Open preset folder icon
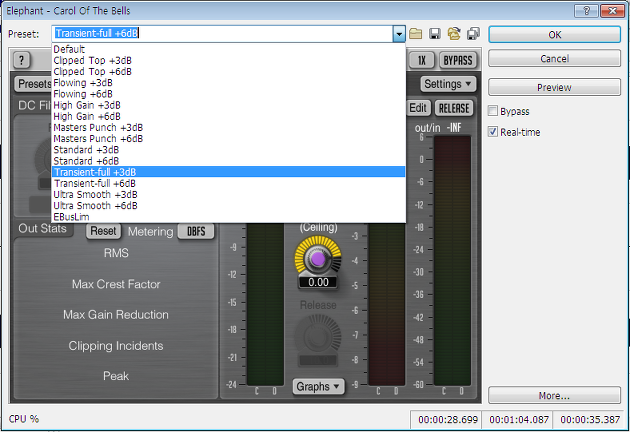Image resolution: width=630 pixels, height=432 pixels. pyautogui.click(x=416, y=33)
